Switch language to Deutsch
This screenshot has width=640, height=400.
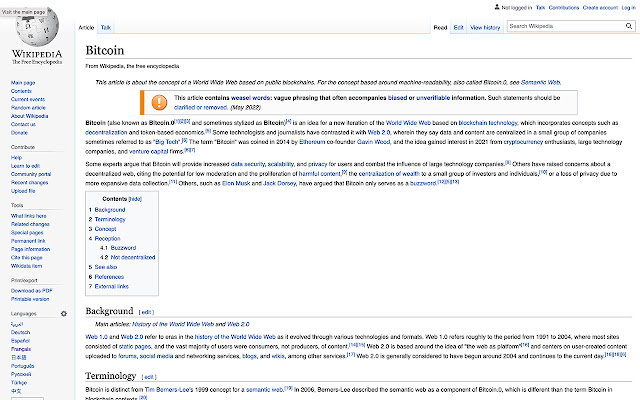tap(20, 332)
